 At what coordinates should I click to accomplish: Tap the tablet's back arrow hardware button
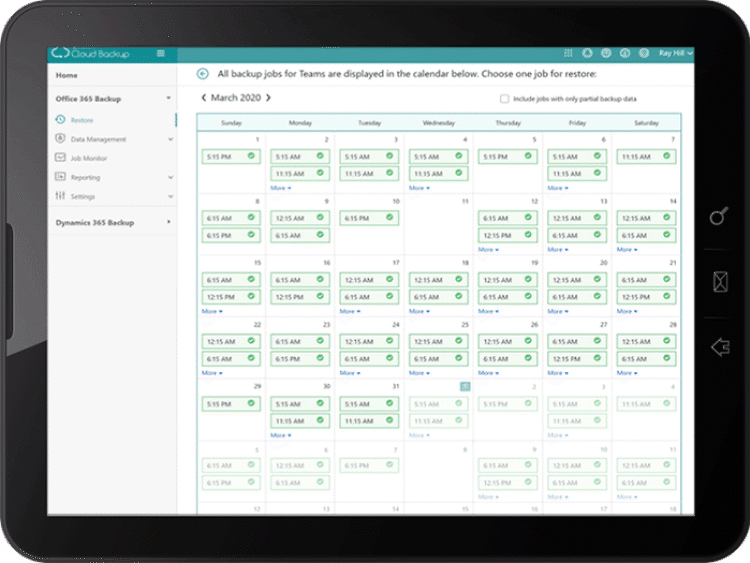click(720, 346)
